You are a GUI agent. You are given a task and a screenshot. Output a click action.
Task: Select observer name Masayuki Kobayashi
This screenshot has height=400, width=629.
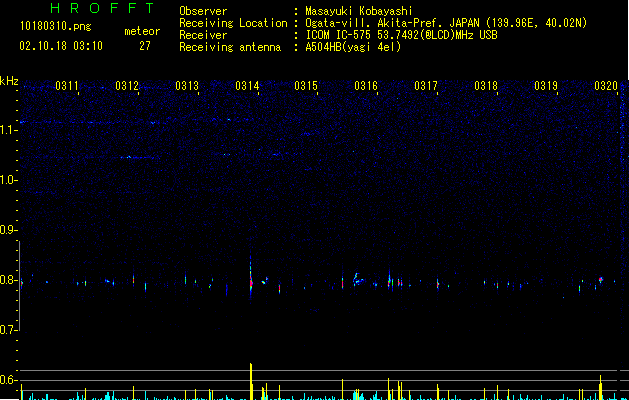359,11
